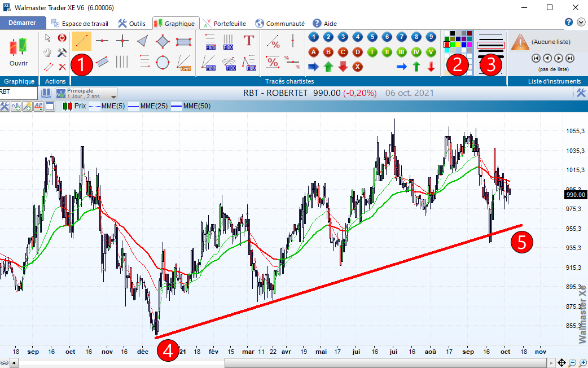Pick the green roman numeral V marker
Viewport: 588px width, 368px height.
[x=431, y=52]
